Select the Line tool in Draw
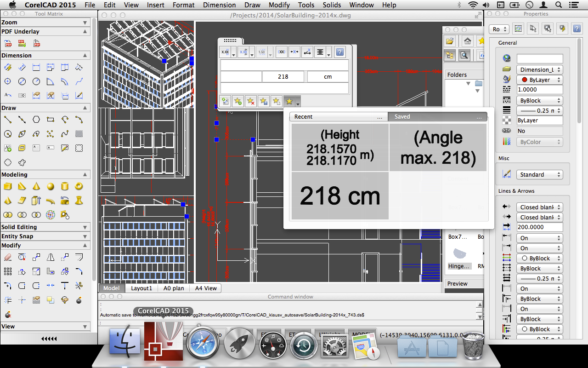The image size is (588, 368). (8, 120)
